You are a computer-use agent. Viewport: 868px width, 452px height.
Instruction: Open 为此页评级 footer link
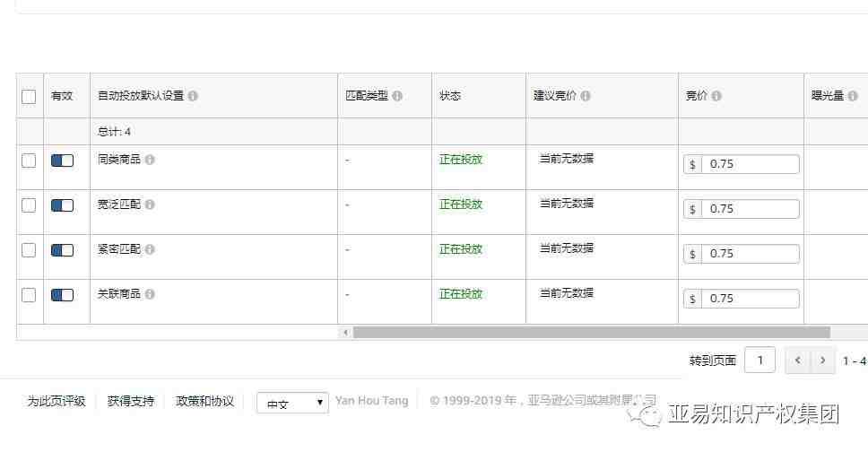[x=56, y=401]
